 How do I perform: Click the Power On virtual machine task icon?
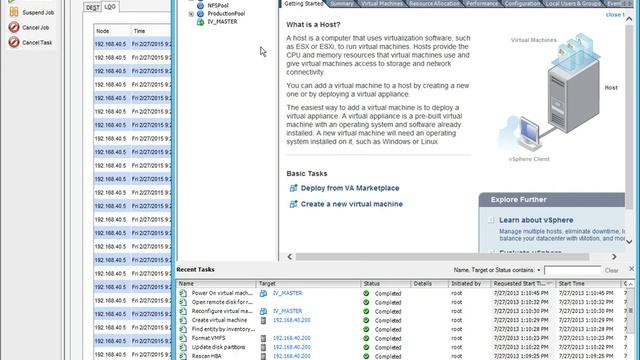click(183, 293)
